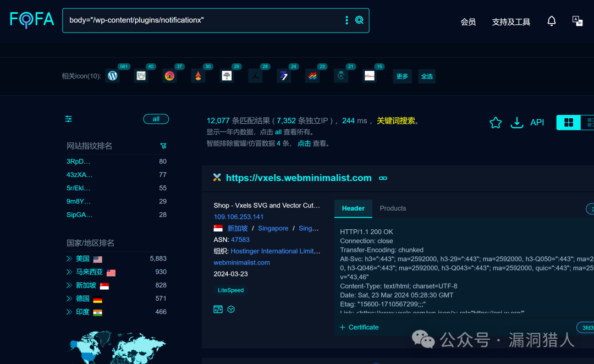Favorite this search with the star icon

[x=496, y=123]
